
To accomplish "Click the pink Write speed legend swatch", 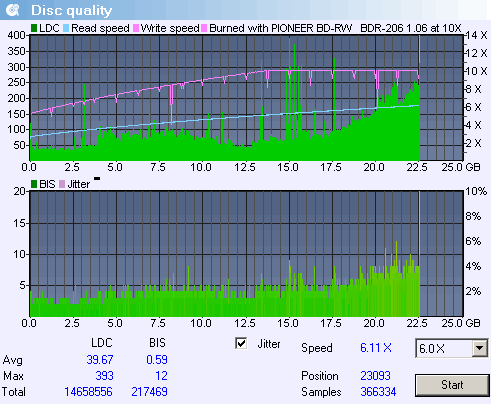I will coord(136,28).
